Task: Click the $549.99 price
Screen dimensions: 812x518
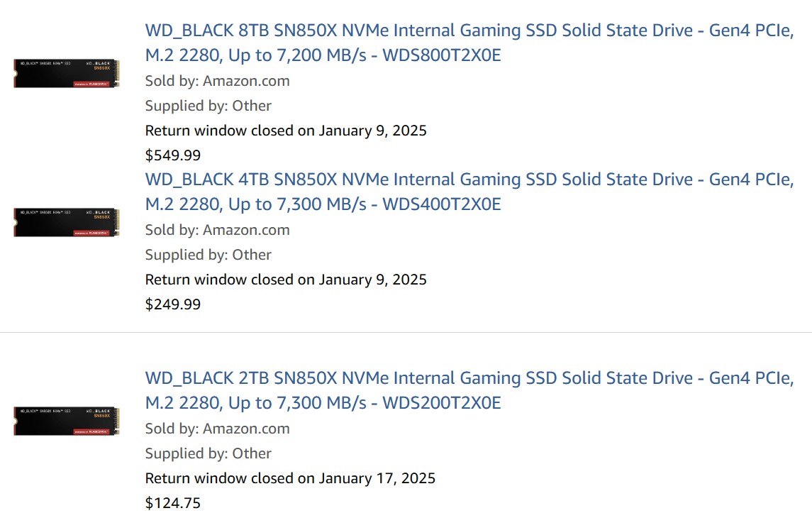Action: click(x=173, y=155)
